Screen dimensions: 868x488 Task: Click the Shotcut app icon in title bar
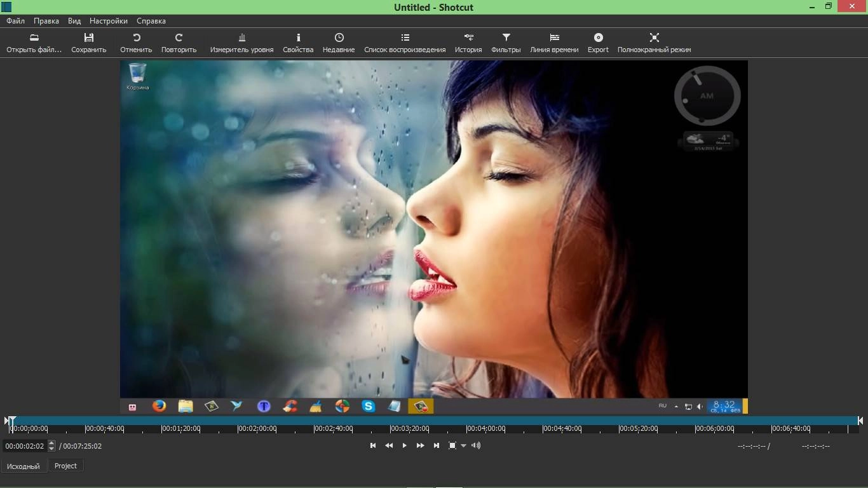click(6, 7)
